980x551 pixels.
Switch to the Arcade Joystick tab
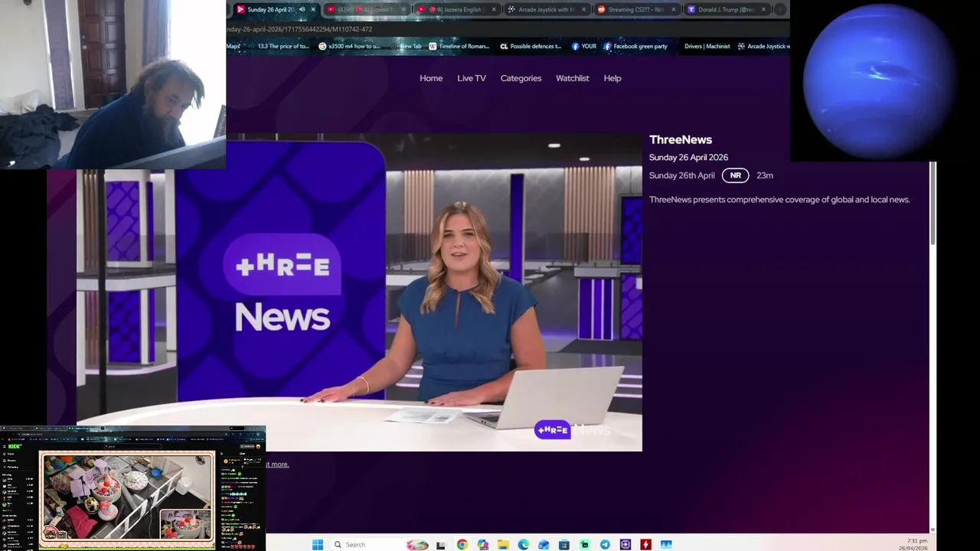(547, 10)
